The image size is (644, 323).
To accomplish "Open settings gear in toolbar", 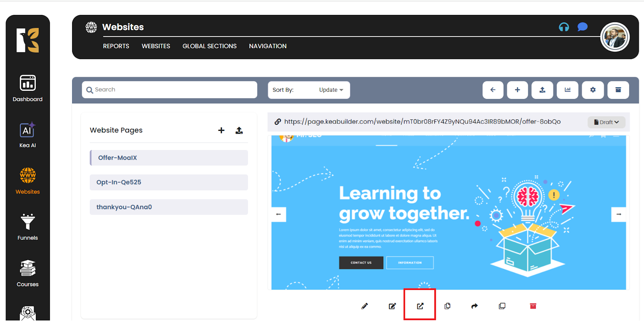I will click(592, 90).
